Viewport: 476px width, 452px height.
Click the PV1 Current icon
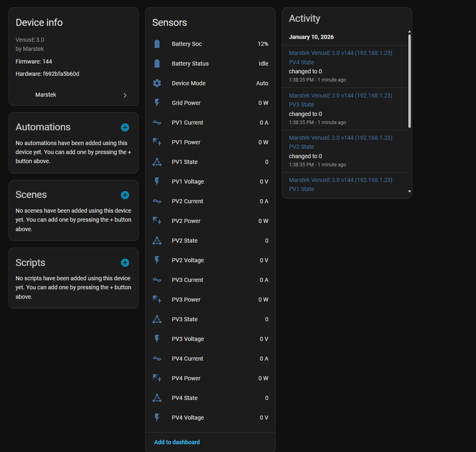(x=157, y=123)
